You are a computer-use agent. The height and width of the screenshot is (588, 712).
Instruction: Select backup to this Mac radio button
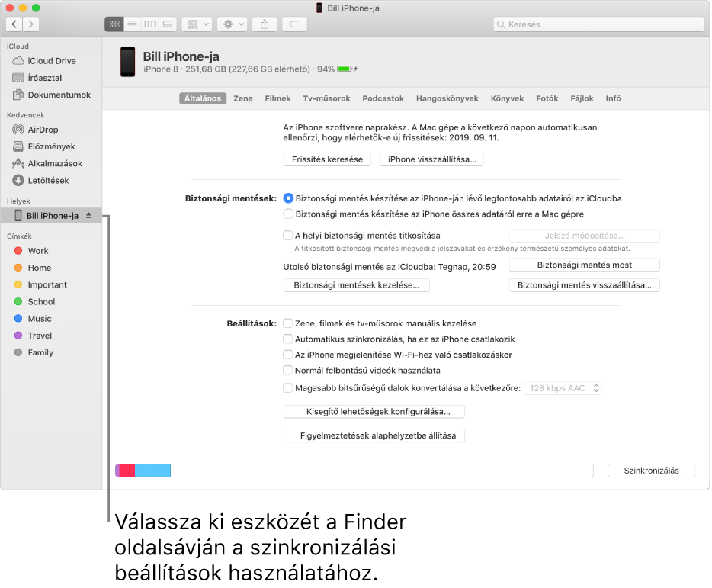coord(288,214)
